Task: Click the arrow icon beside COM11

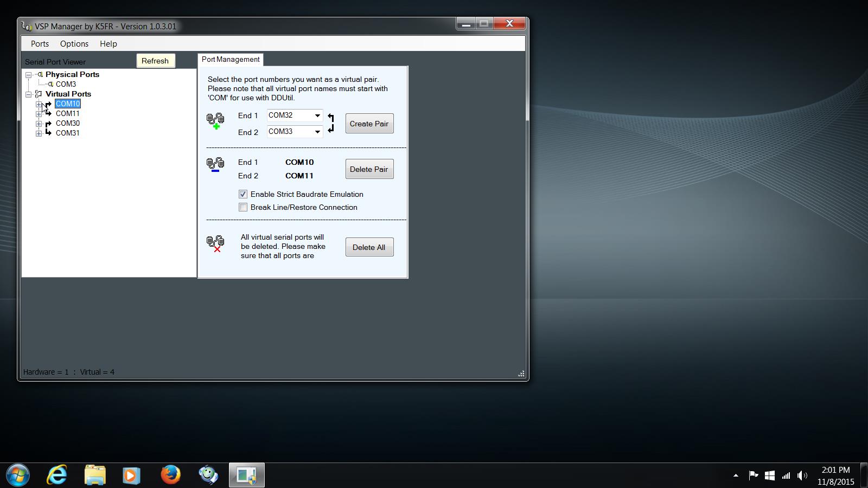Action: point(48,113)
